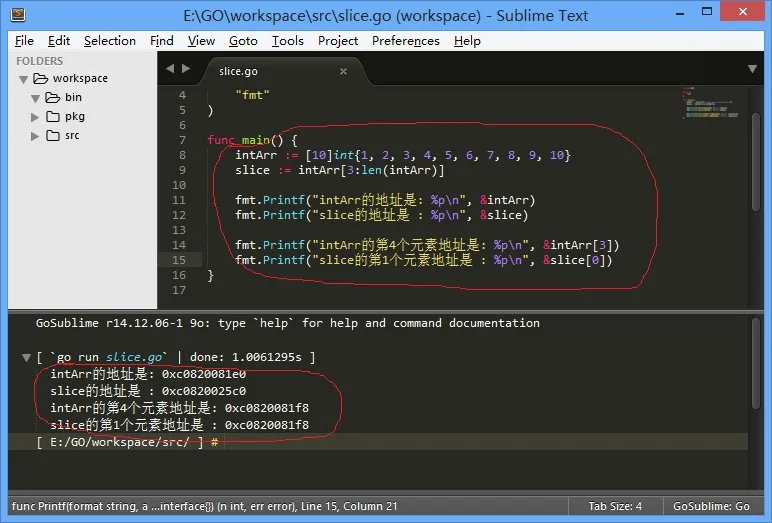This screenshot has width=772, height=523.
Task: Open the Project menu
Action: tap(338, 41)
